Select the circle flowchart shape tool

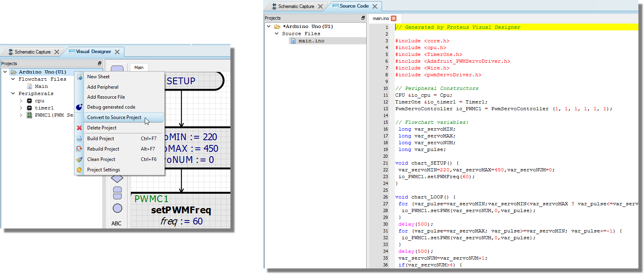117,208
